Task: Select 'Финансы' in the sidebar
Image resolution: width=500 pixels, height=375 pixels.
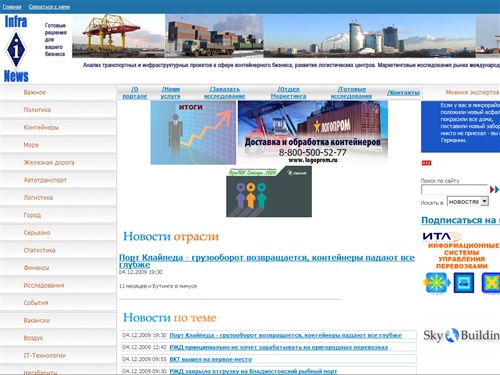Action: [x=58, y=268]
